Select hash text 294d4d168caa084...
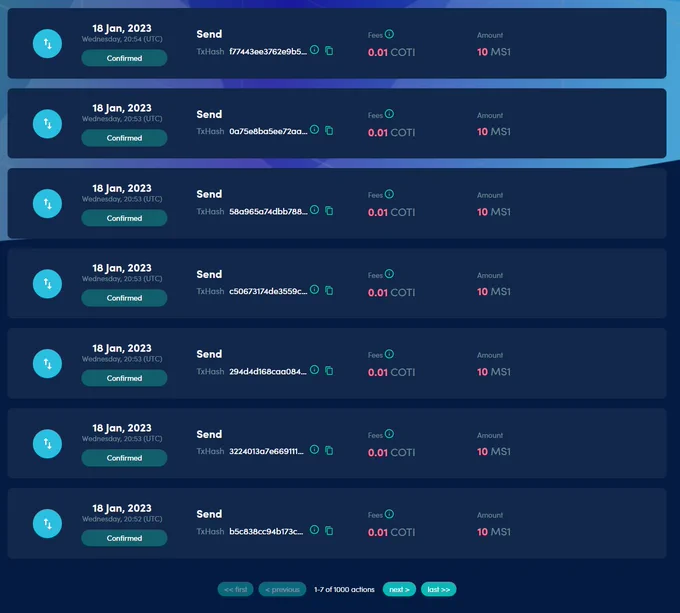 point(268,372)
